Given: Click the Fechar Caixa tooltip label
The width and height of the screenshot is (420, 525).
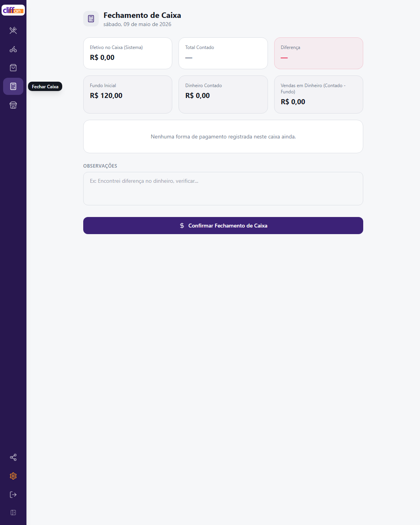Looking at the screenshot, I should coord(45,86).
